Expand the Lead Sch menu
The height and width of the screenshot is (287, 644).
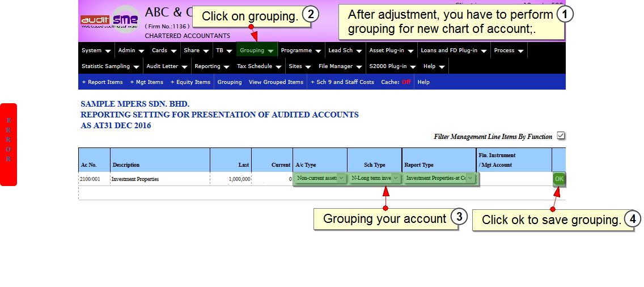pyautogui.click(x=345, y=50)
